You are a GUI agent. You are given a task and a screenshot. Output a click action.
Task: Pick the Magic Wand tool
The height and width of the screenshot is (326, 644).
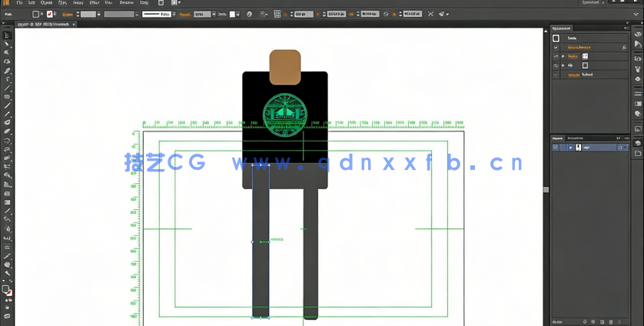(7, 53)
